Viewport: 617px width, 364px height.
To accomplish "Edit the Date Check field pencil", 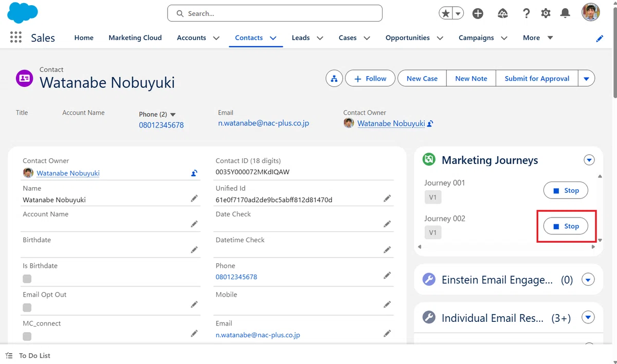I will click(387, 224).
